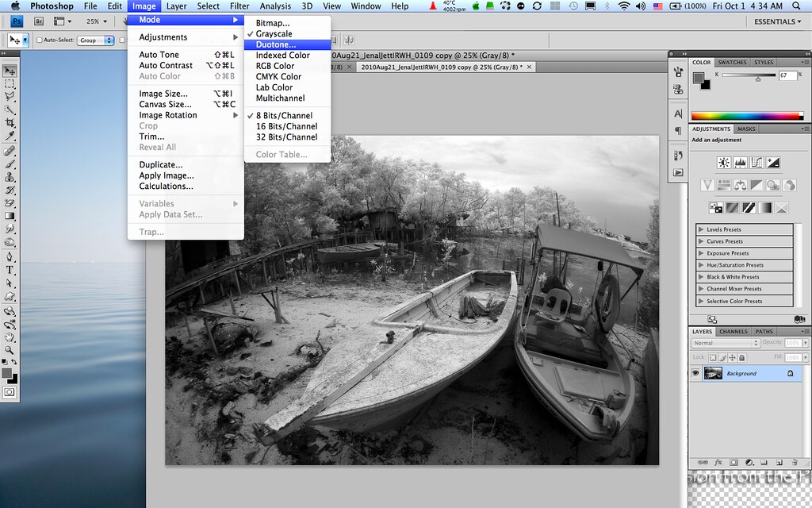Select the Eraser tool
Image resolution: width=812 pixels, height=508 pixels.
pyautogui.click(x=10, y=202)
